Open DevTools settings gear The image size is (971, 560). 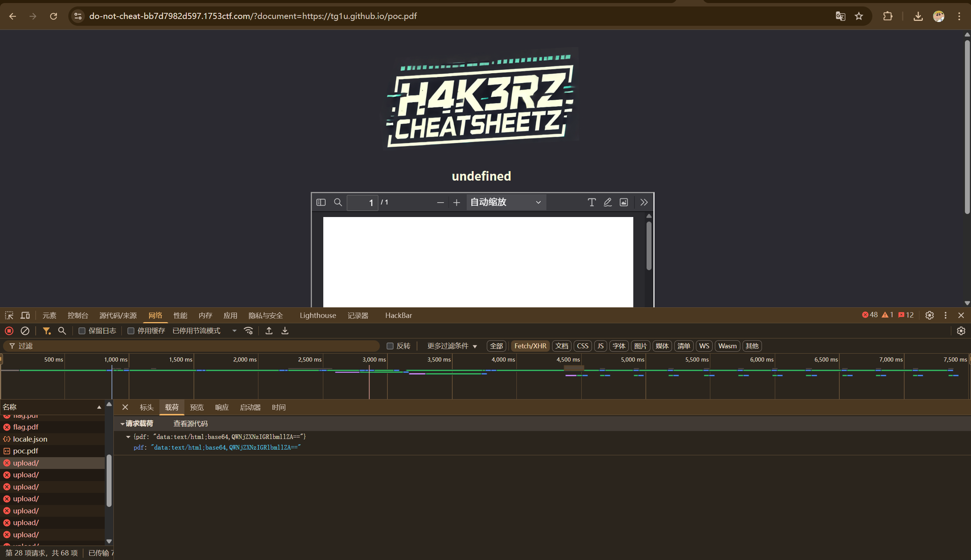930,315
